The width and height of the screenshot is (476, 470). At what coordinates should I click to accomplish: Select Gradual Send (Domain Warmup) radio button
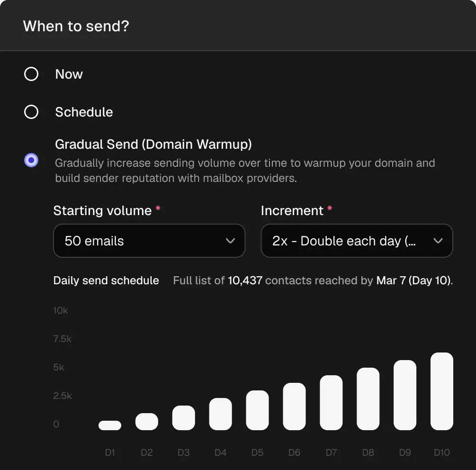click(x=31, y=161)
